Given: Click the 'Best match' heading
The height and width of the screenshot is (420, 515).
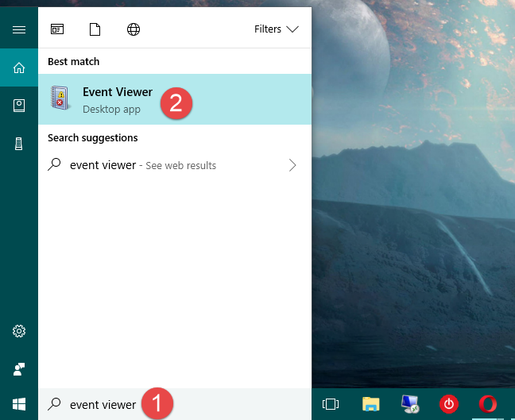Looking at the screenshot, I should [74, 62].
